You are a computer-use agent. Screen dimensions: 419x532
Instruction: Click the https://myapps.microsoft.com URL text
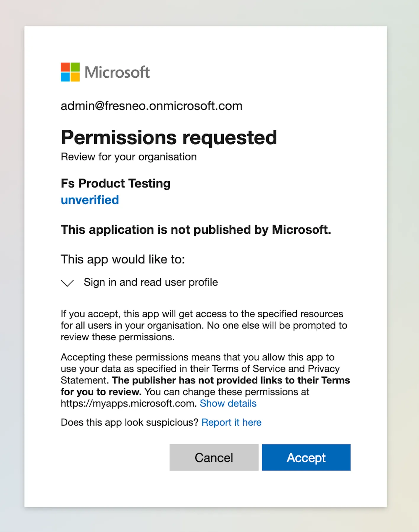[x=128, y=403]
